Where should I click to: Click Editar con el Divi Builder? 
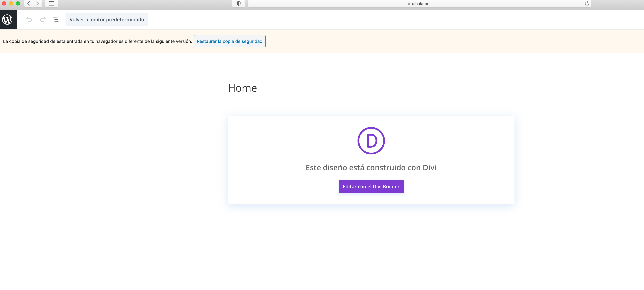tap(371, 187)
